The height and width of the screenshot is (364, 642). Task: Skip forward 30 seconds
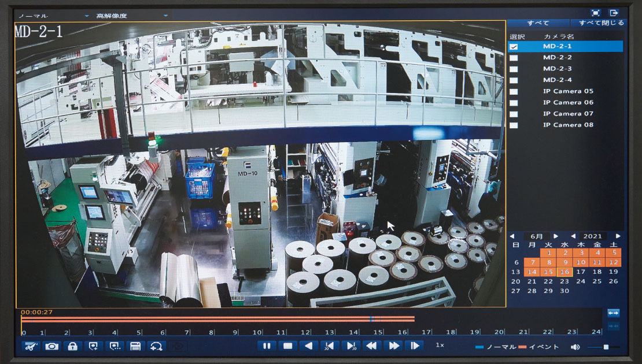pos(351,346)
